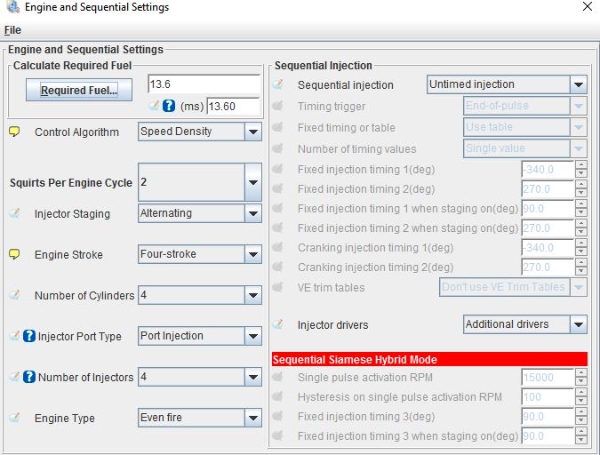
Task: Open the Control Algorithm dropdown
Action: pyautogui.click(x=199, y=131)
